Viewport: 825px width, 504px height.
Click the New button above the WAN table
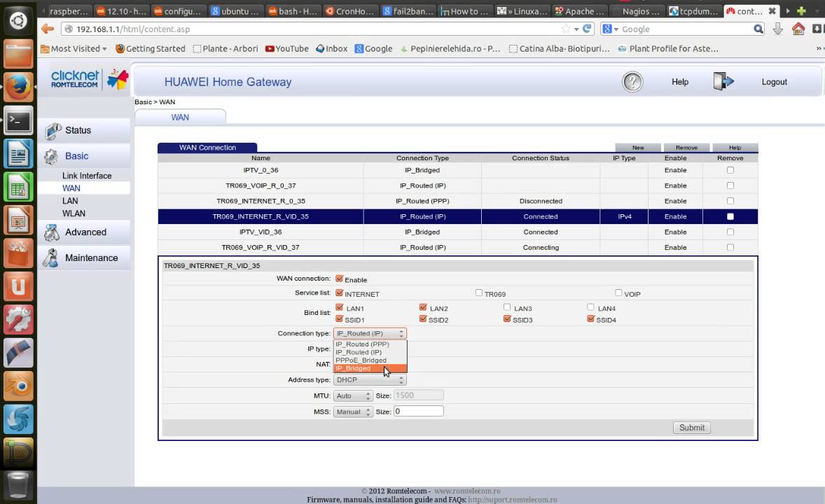click(x=638, y=148)
